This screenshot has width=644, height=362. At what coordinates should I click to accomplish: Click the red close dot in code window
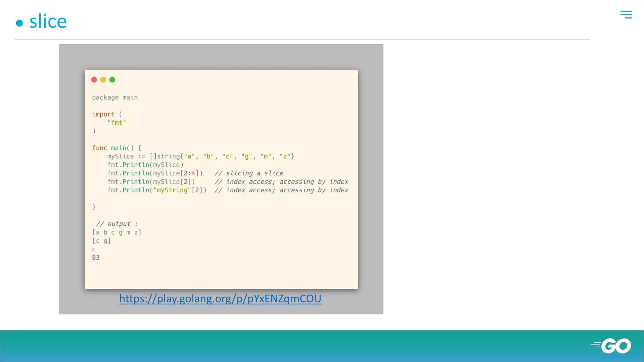click(94, 80)
